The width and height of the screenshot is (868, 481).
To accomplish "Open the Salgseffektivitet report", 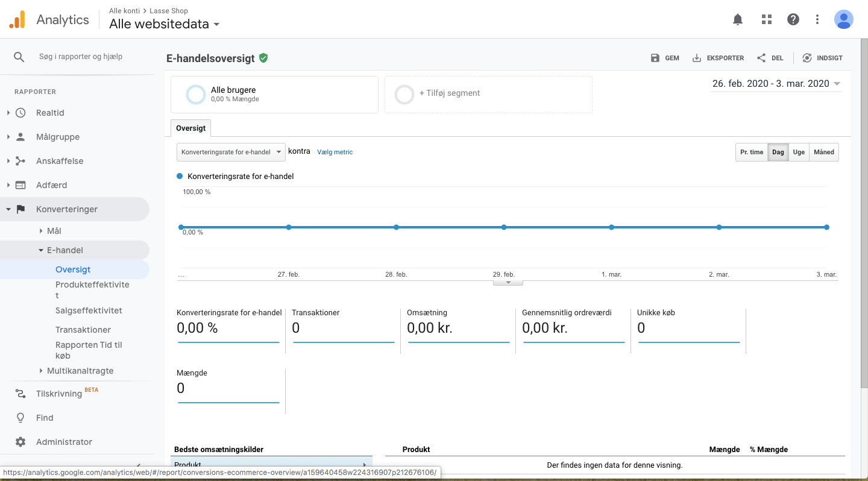I will point(89,310).
